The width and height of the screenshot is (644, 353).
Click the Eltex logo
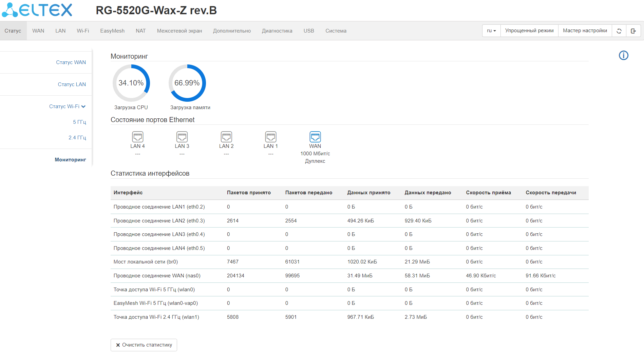point(37,10)
